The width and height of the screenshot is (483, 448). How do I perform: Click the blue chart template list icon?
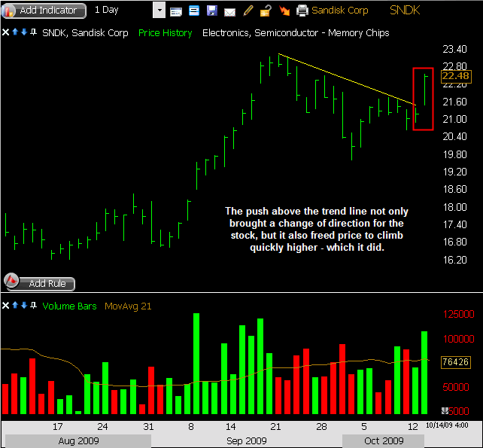[194, 11]
